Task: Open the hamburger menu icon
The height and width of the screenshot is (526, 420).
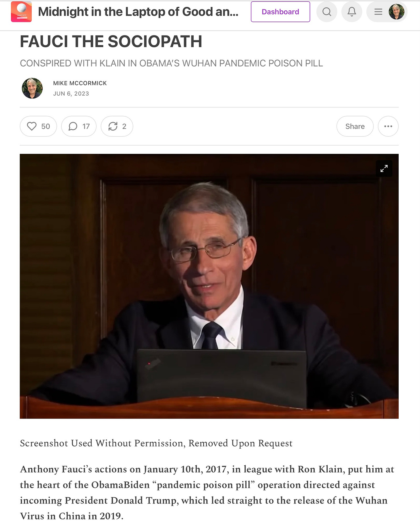Action: pyautogui.click(x=378, y=12)
